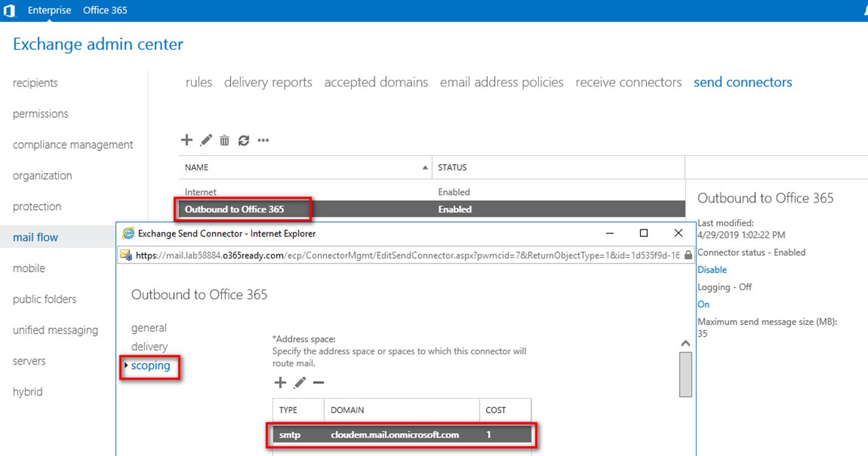868x456 pixels.
Task: Click the Disable link for connector status
Action: pos(712,270)
